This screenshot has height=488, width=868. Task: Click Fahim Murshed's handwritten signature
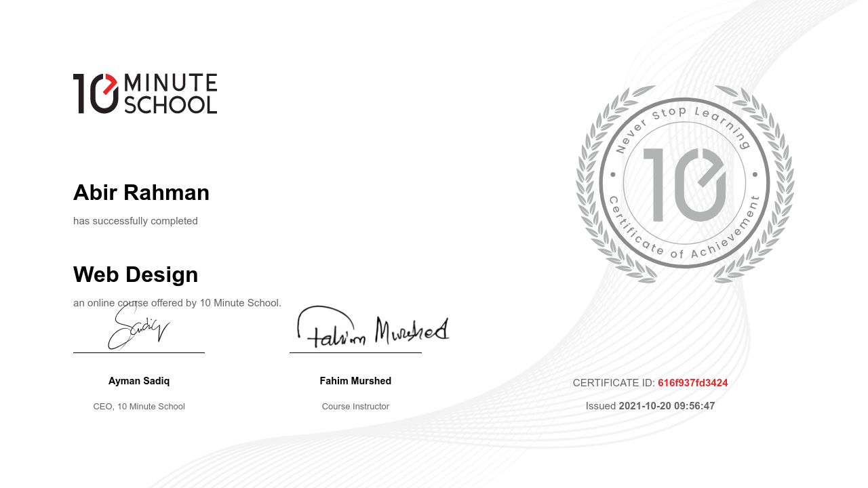(373, 327)
